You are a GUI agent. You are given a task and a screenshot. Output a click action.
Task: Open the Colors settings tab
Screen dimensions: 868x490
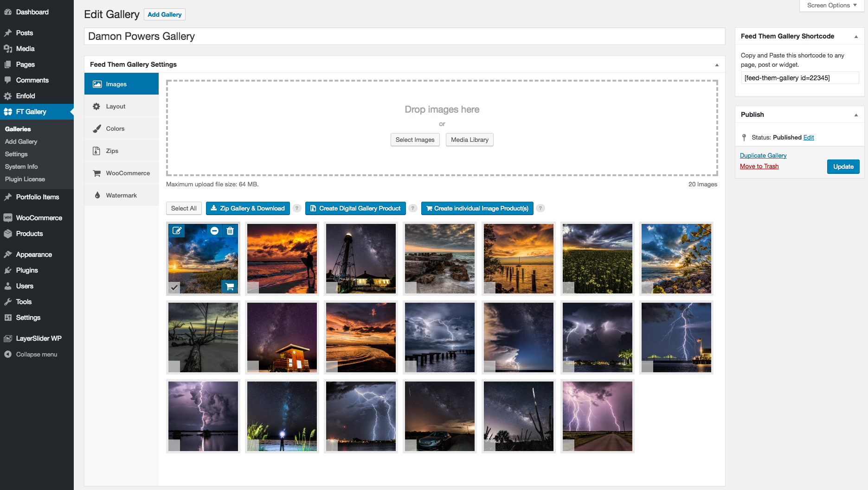click(122, 128)
